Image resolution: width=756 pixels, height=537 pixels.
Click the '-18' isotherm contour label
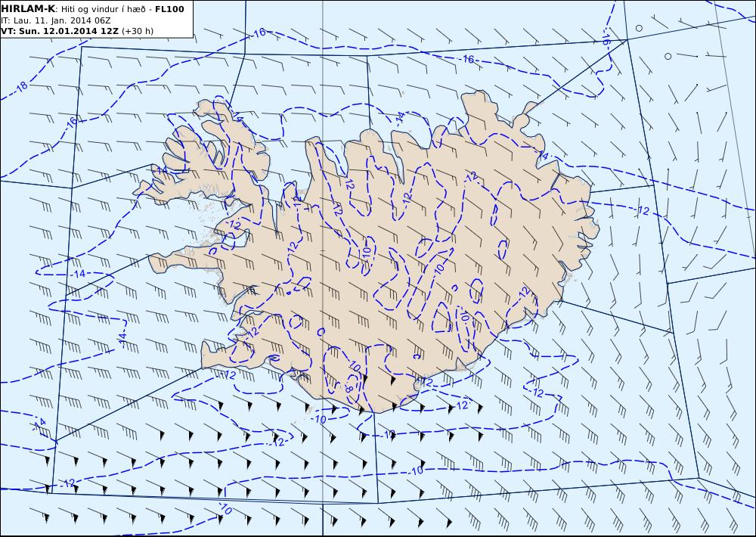pos(21,87)
